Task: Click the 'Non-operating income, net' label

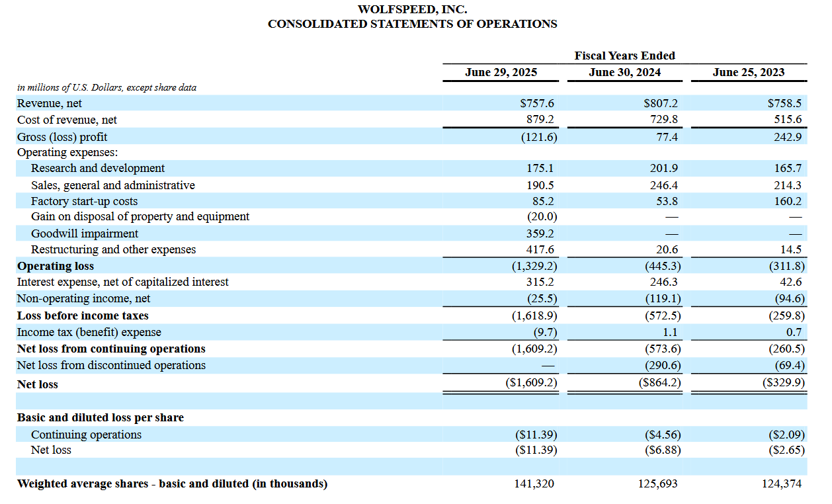Action: tap(84, 299)
